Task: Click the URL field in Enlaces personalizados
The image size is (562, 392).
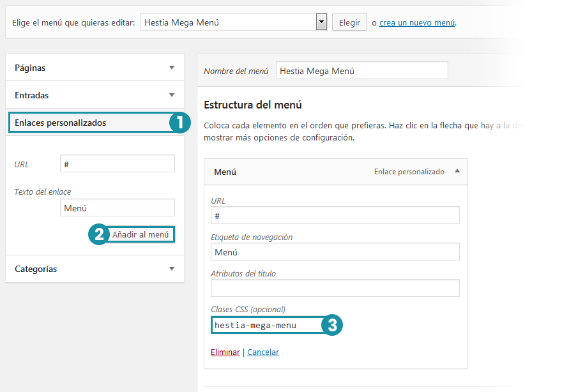Action: point(117,164)
